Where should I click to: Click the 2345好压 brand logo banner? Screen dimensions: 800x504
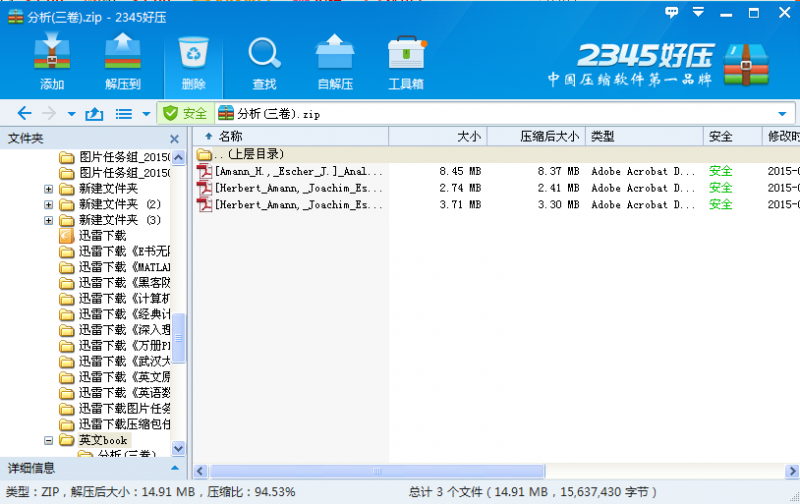658,64
